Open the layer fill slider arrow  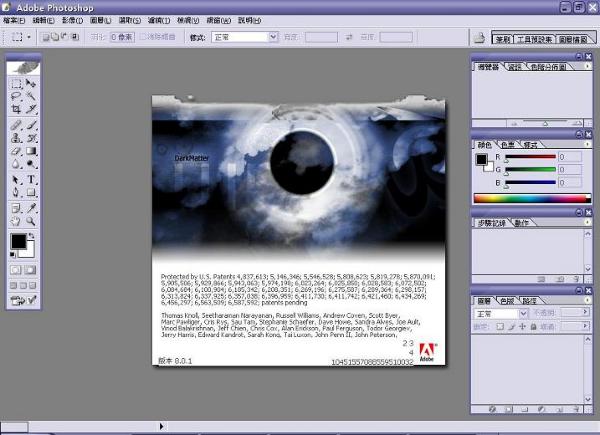click(x=585, y=326)
